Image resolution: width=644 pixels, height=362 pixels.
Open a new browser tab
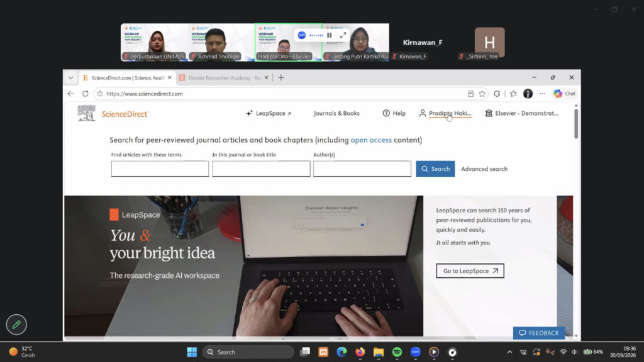pyautogui.click(x=281, y=77)
